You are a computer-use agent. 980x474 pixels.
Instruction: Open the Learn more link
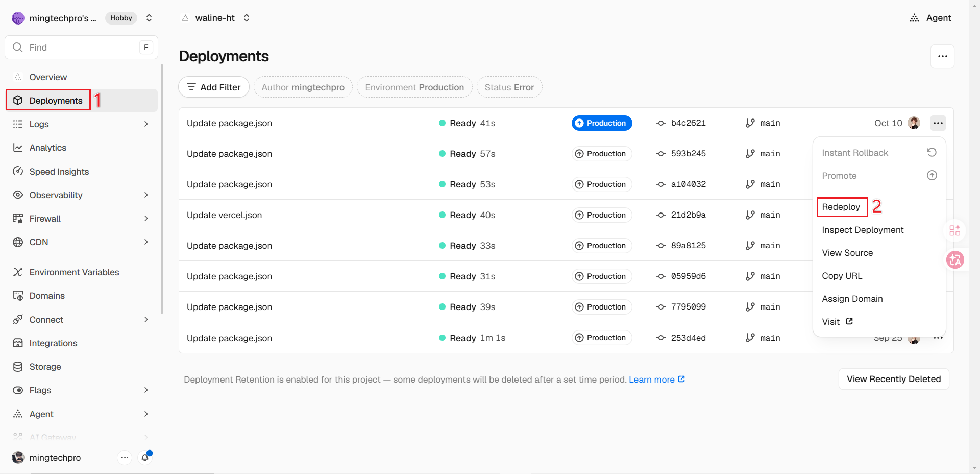coord(657,380)
